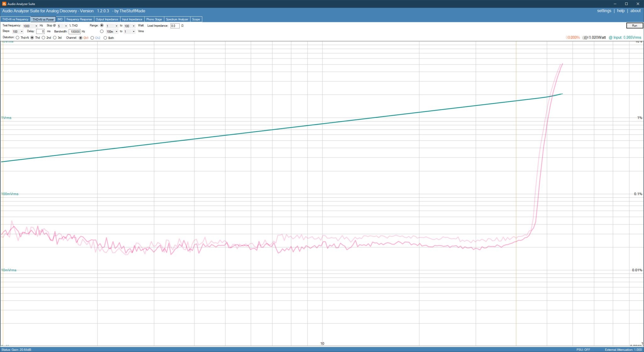Viewport: 644px width, 352px height.
Task: Click the Bandwidth input field
Action: [x=75, y=31]
